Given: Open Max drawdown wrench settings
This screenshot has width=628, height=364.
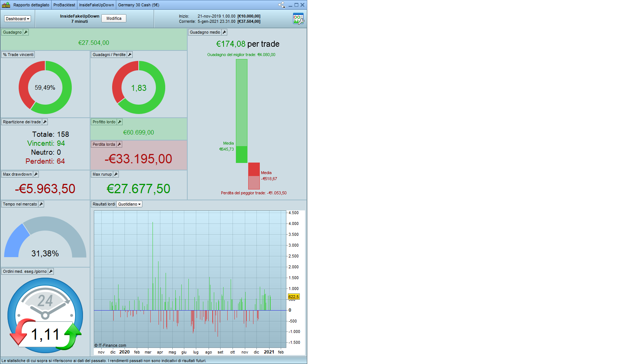Looking at the screenshot, I should click(x=36, y=174).
